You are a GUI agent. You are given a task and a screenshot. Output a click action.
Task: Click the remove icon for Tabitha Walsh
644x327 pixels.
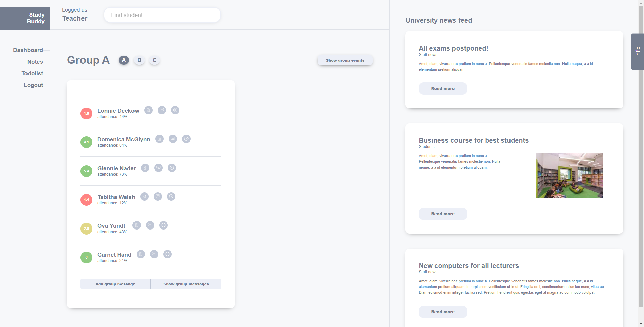pyautogui.click(x=171, y=197)
